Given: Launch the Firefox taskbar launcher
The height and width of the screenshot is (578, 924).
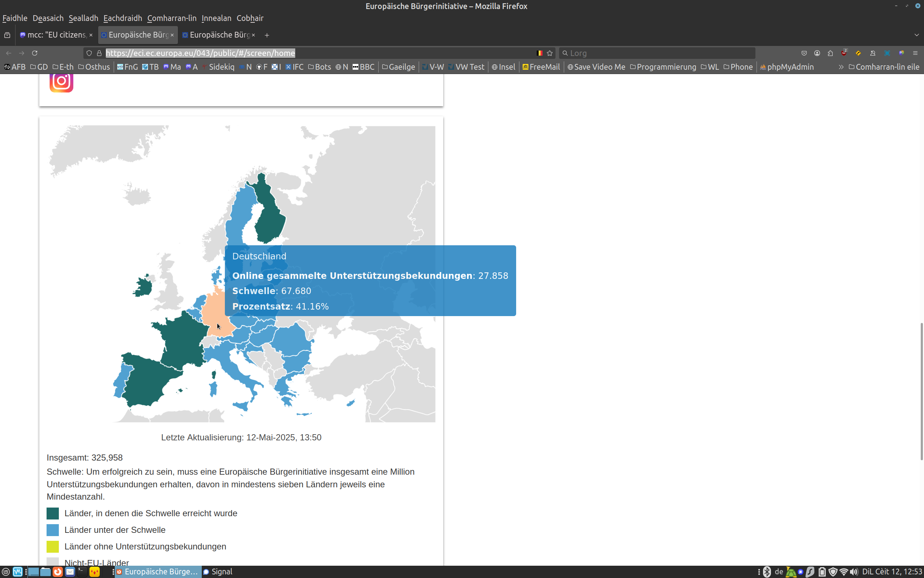Looking at the screenshot, I should pos(58,572).
